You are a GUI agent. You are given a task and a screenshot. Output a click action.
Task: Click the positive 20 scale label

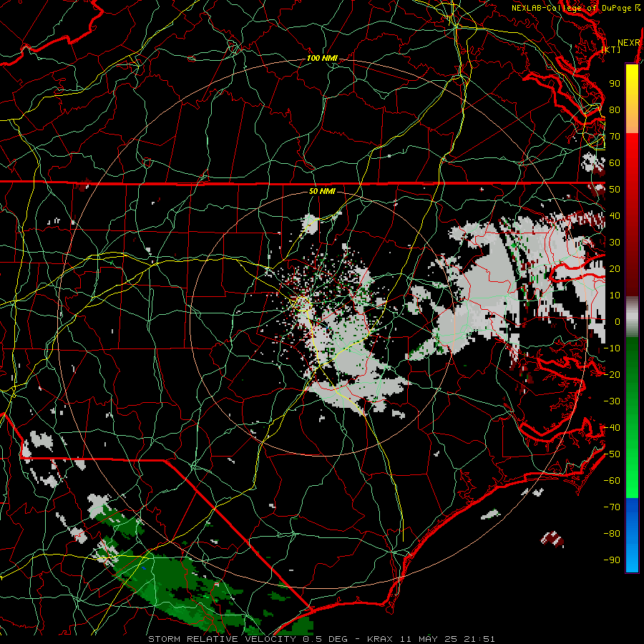(615, 268)
